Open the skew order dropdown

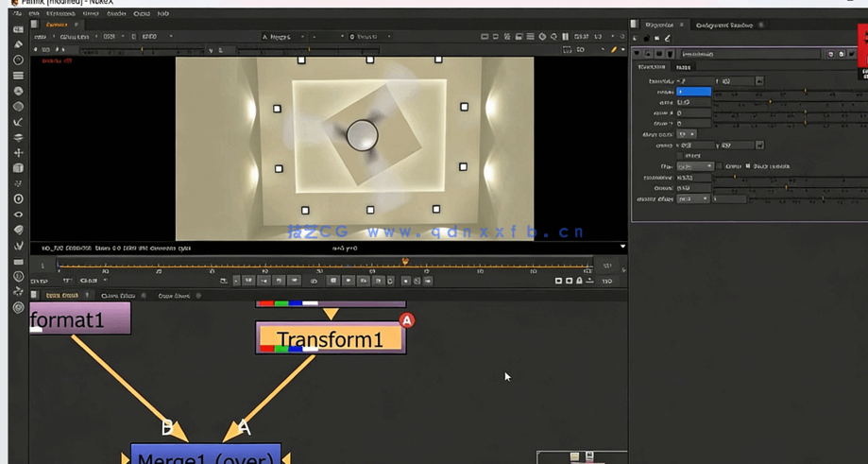(x=686, y=134)
